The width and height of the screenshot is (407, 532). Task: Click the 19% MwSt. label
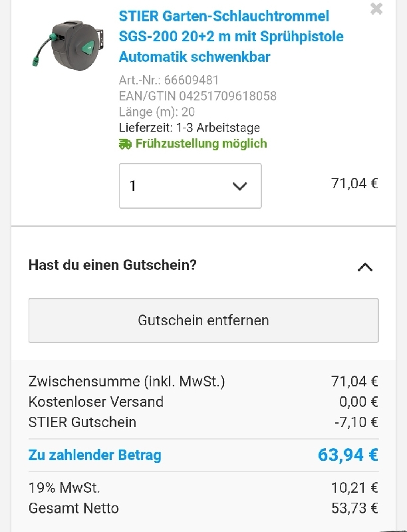coord(65,488)
